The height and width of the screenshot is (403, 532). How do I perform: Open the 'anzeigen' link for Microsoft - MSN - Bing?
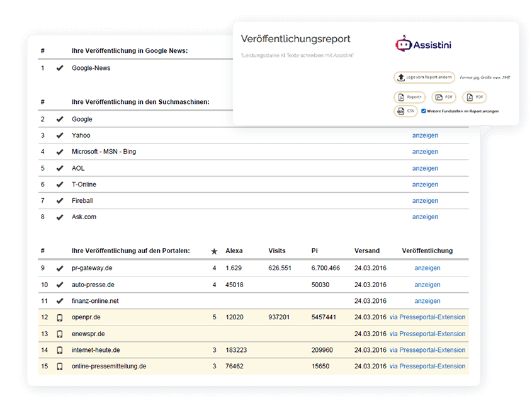(425, 152)
